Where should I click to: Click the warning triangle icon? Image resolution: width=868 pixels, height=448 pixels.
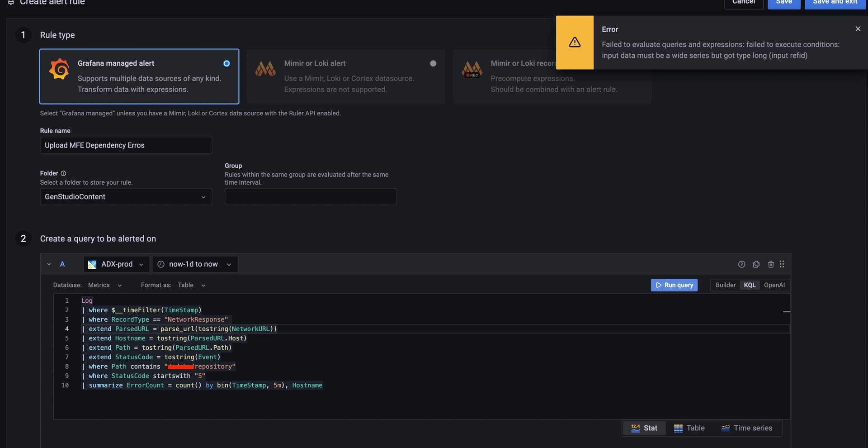pyautogui.click(x=575, y=42)
